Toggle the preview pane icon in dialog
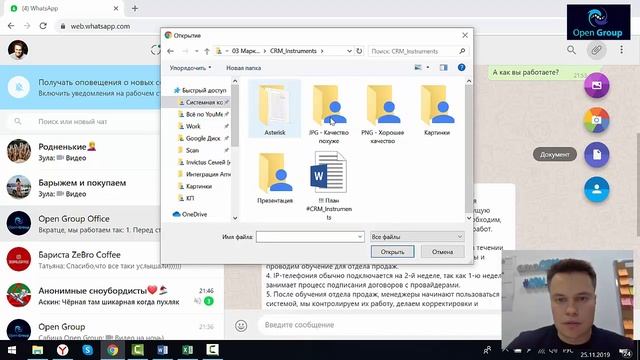This screenshot has width=640, height=360. 444,68
